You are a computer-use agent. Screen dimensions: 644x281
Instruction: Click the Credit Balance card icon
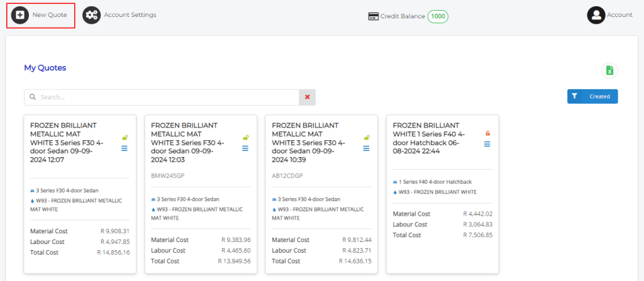click(373, 16)
